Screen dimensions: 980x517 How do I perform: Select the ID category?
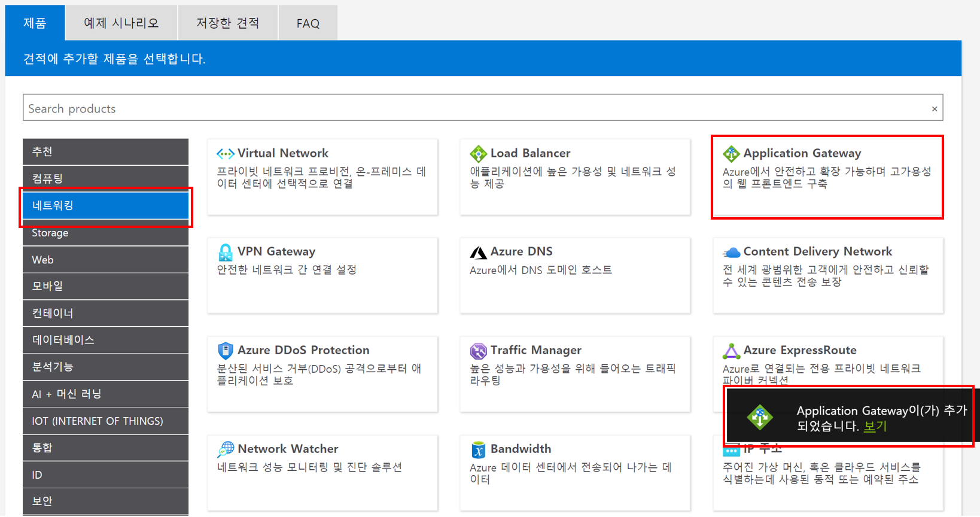coord(105,475)
